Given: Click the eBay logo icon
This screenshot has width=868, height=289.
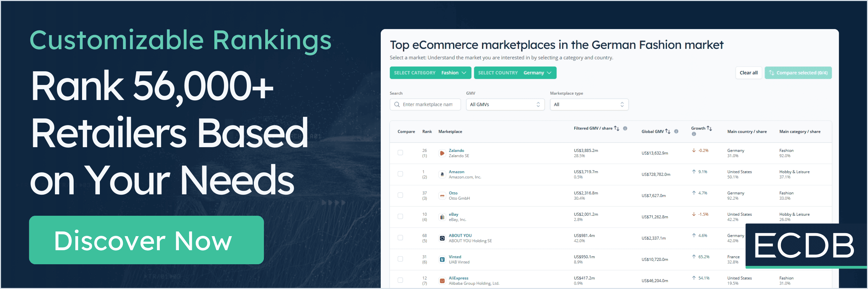Looking at the screenshot, I should click(442, 217).
